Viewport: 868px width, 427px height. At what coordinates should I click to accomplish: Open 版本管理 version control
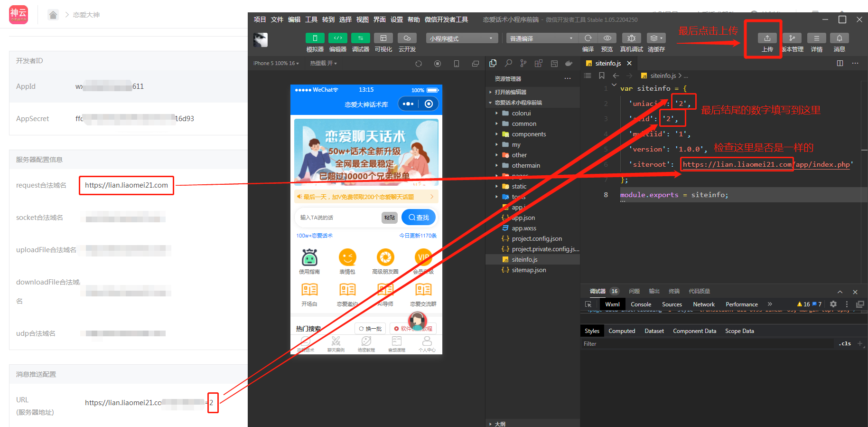click(792, 38)
